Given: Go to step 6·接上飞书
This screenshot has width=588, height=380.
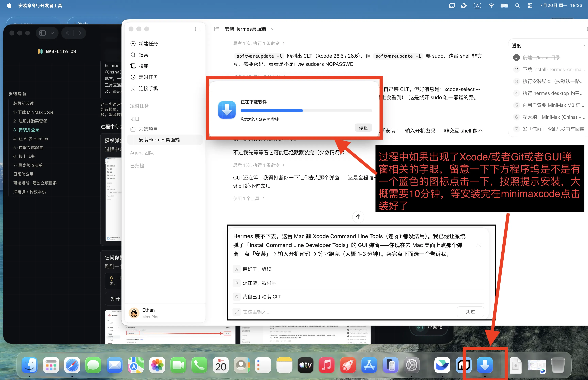Looking at the screenshot, I should [24, 156].
